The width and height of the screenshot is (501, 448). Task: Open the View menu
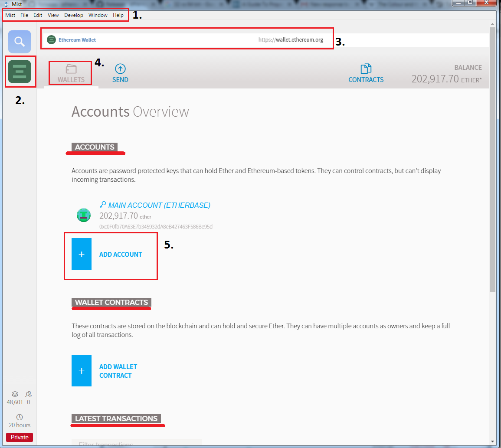pyautogui.click(x=53, y=15)
